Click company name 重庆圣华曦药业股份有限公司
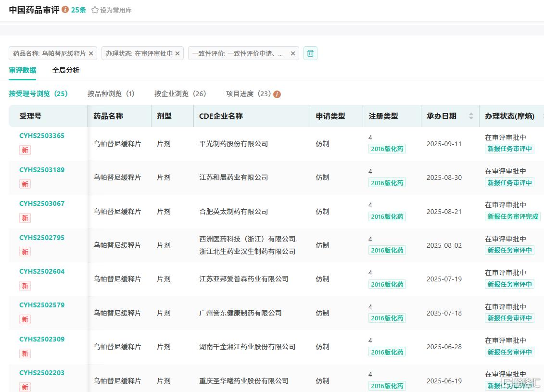Viewport: 544px width, 392px height. (244, 380)
